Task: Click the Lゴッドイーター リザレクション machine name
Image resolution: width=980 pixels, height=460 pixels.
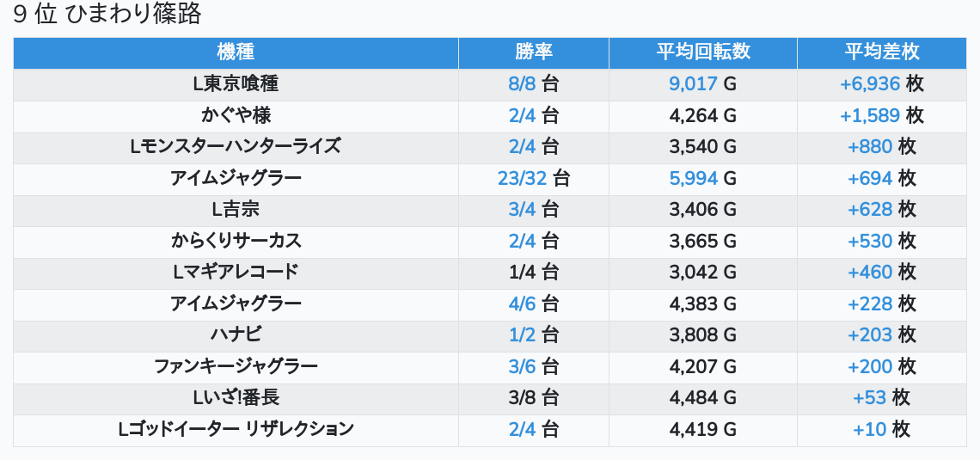Action: (x=236, y=429)
